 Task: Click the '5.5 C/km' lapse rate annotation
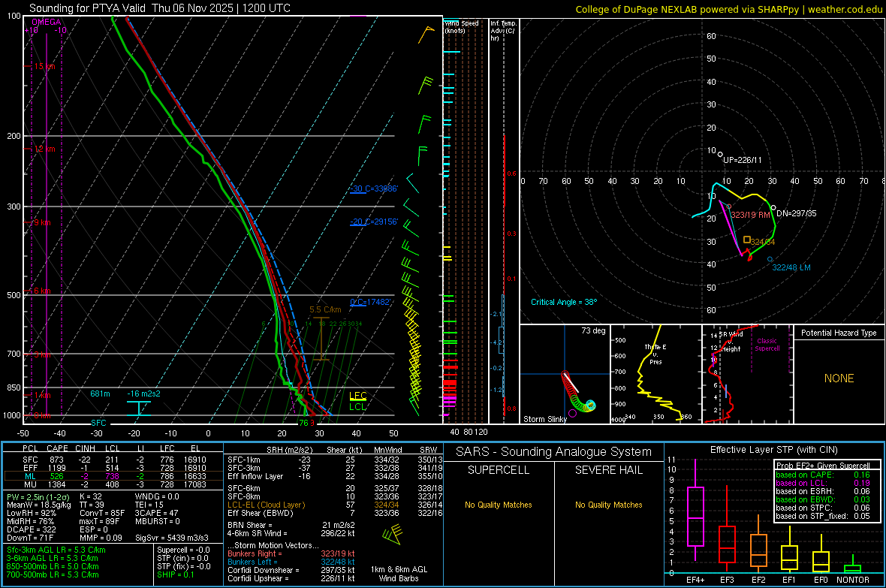325,309
